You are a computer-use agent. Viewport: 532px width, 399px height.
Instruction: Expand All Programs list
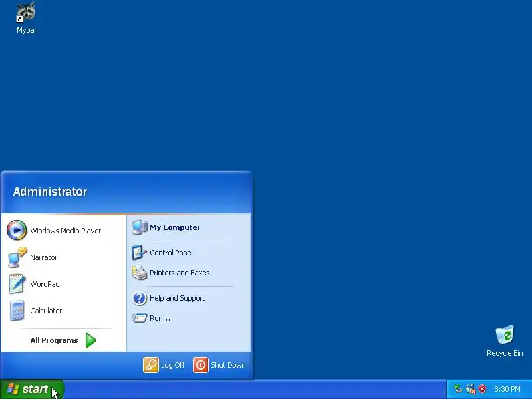click(63, 340)
